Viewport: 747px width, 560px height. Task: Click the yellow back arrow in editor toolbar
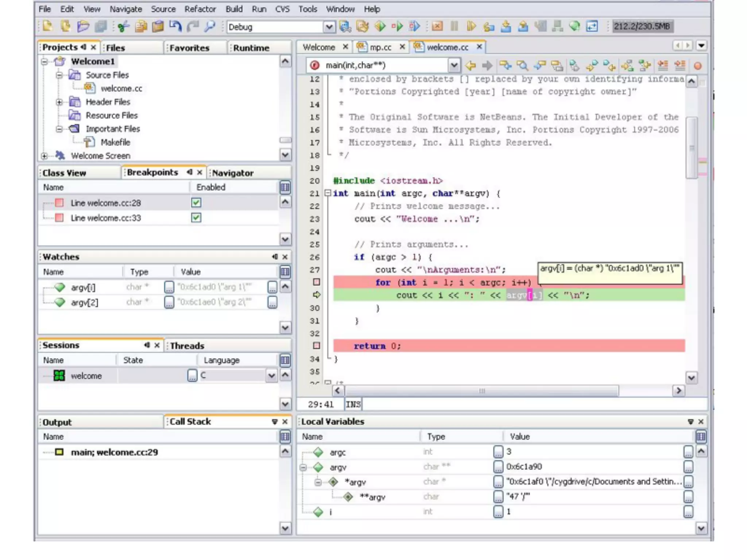[x=471, y=66]
